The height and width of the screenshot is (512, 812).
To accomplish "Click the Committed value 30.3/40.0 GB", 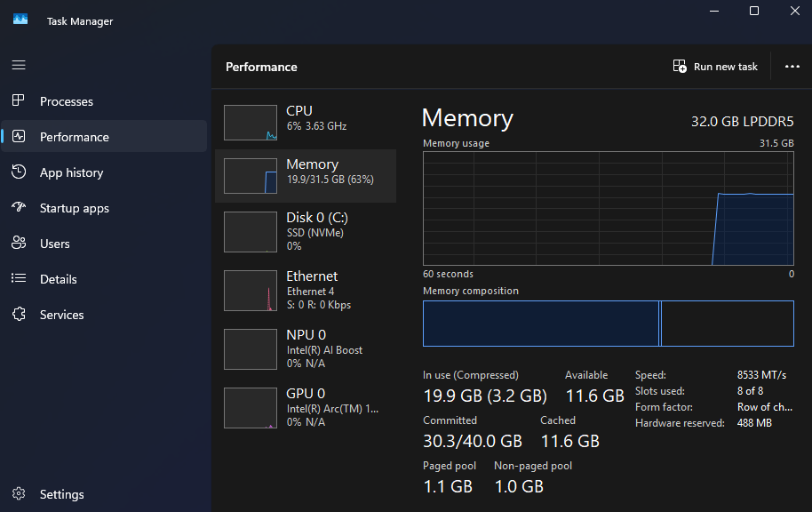I will pyautogui.click(x=473, y=441).
